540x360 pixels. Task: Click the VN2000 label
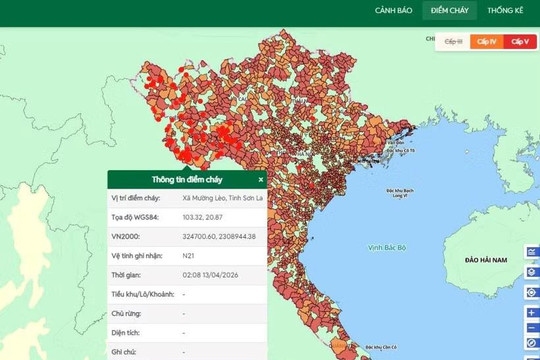[x=125, y=237]
